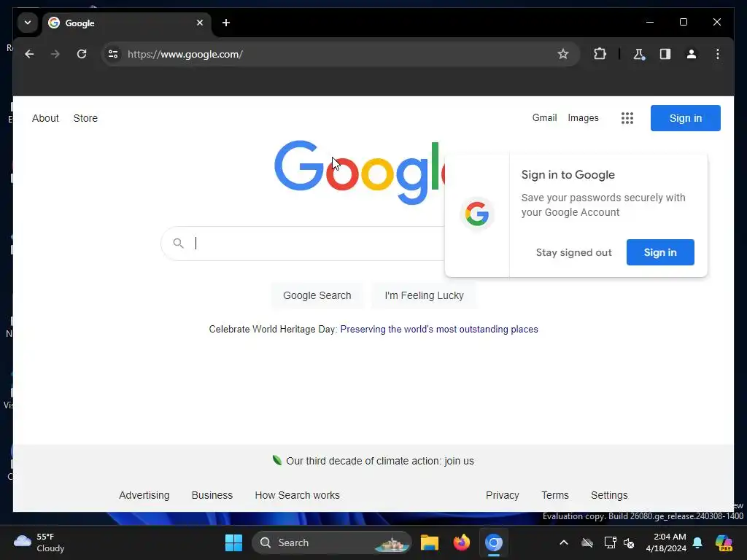Open the Store link
Viewport: 747px width, 560px height.
[85, 118]
